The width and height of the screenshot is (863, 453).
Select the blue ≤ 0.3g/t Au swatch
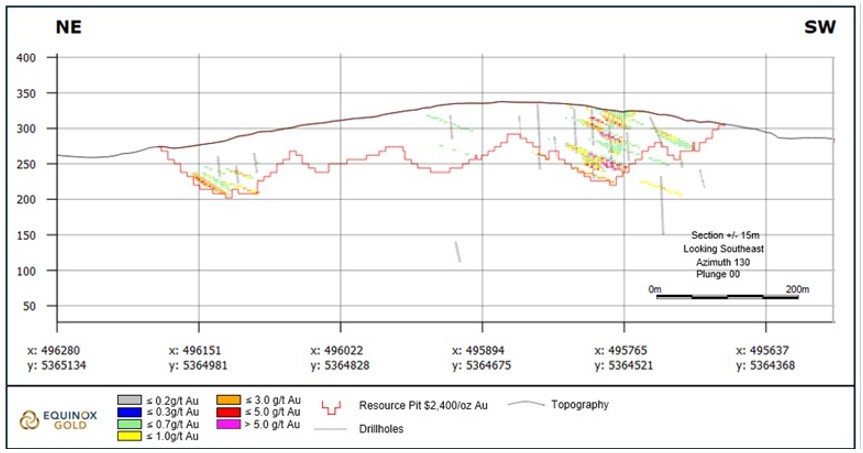[x=131, y=411]
